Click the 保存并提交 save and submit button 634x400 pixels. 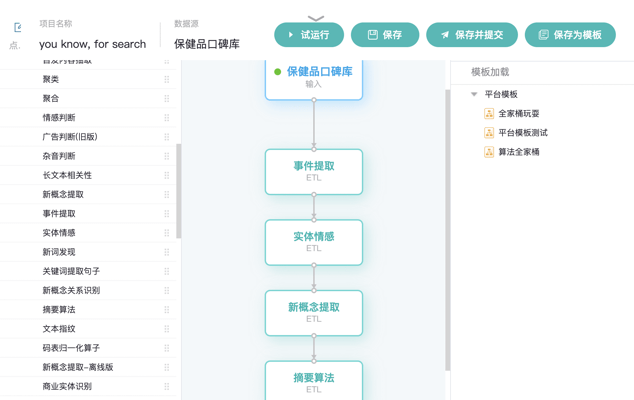[472, 35]
